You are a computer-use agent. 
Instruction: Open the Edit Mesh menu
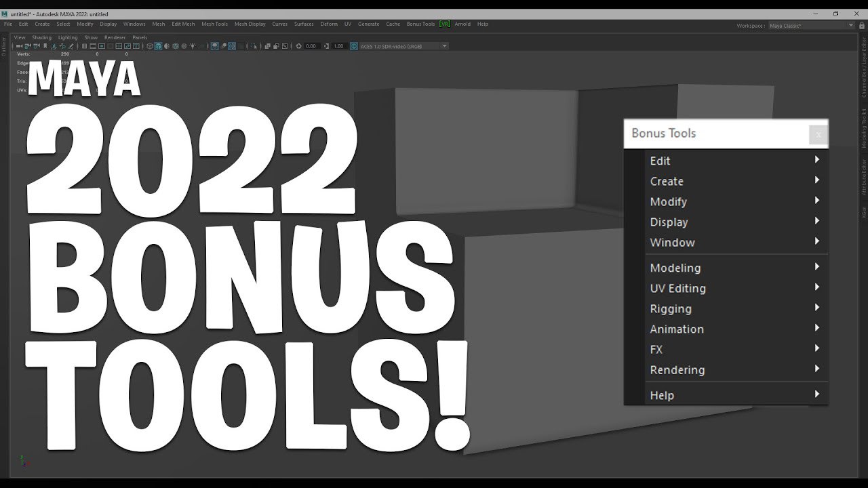click(x=183, y=24)
